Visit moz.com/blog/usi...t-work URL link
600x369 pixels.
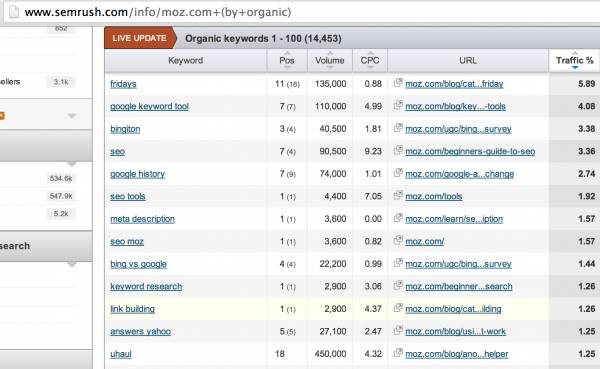pyautogui.click(x=455, y=331)
